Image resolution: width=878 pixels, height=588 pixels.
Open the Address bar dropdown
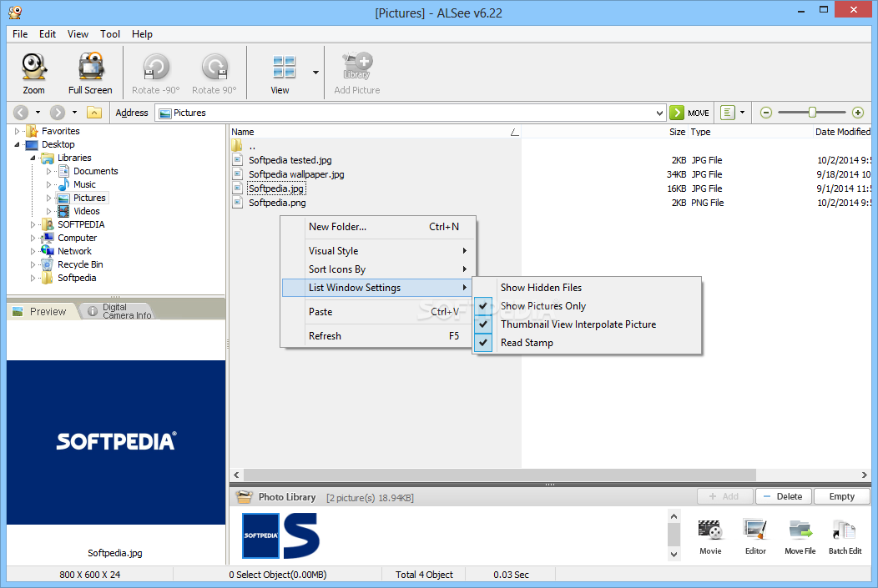659,113
